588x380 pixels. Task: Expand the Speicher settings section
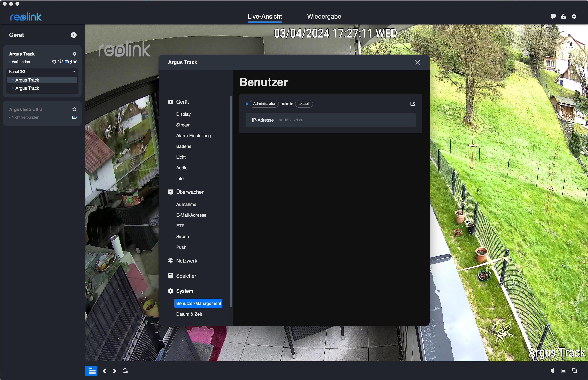pyautogui.click(x=186, y=276)
